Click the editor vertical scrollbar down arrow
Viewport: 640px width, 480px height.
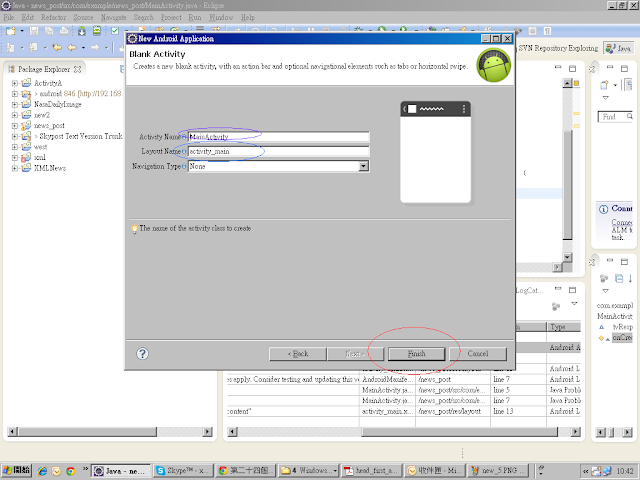click(x=567, y=257)
